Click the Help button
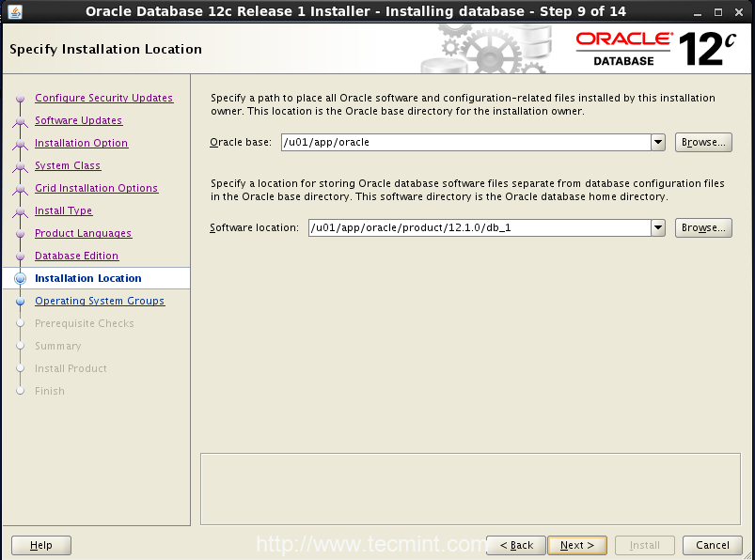This screenshot has height=560, width=755. coord(41,545)
